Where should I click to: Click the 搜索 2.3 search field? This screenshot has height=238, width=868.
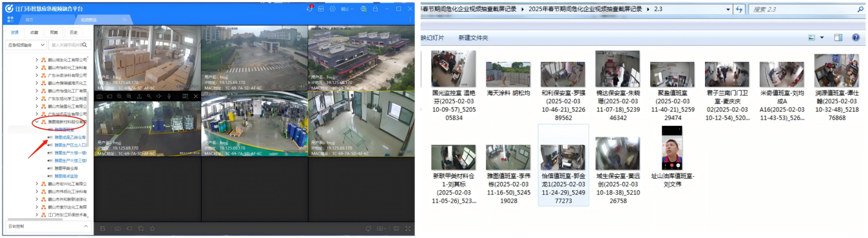805,10
